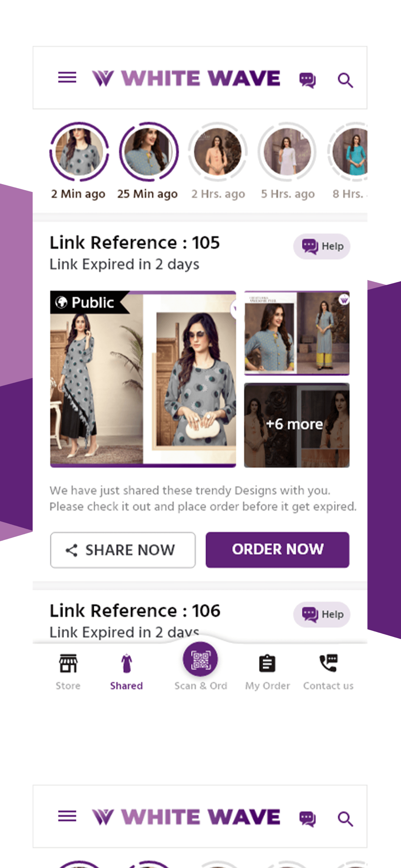Click Help for Link Reference 106
The width and height of the screenshot is (401, 868).
322,615
